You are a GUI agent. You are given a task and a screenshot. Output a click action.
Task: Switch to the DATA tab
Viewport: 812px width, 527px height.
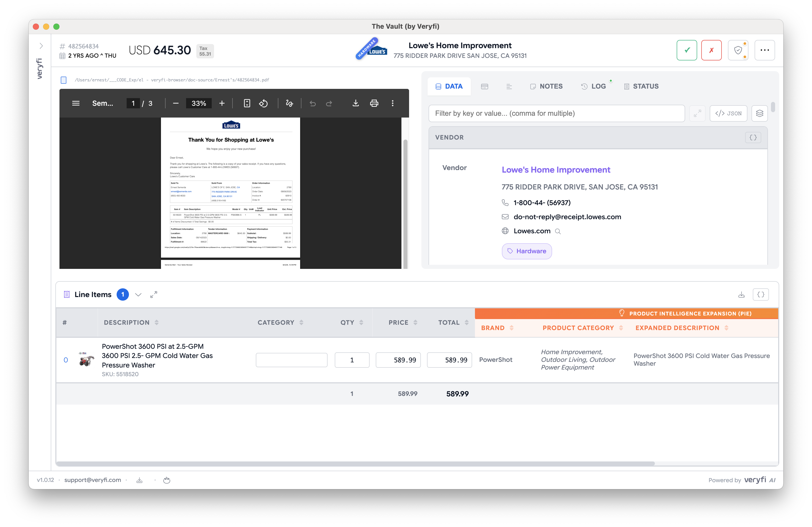tap(449, 87)
